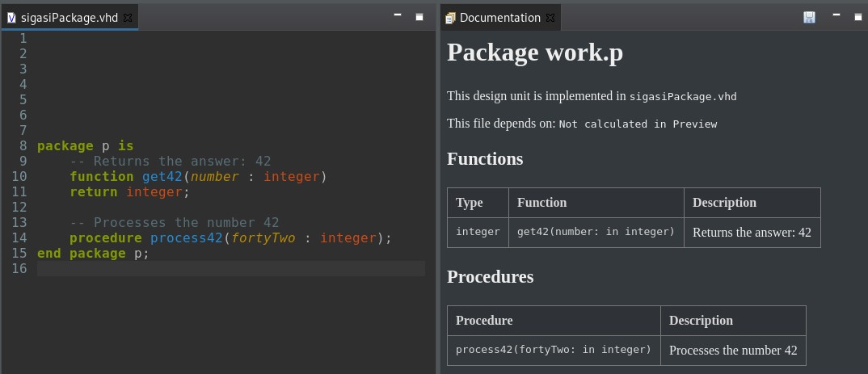868x374 pixels.
Task: Click the Package work.p heading
Action: pyautogui.click(x=535, y=53)
